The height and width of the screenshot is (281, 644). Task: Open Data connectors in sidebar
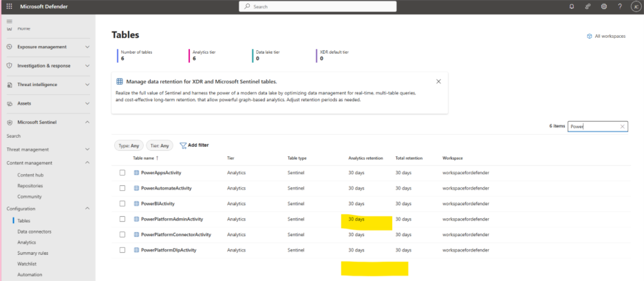tap(34, 231)
